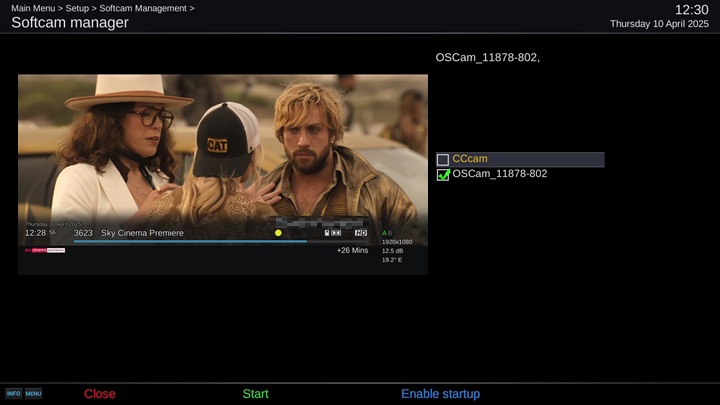Open Main Menu in the breadcrumb
This screenshot has width=720, height=405.
[33, 8]
